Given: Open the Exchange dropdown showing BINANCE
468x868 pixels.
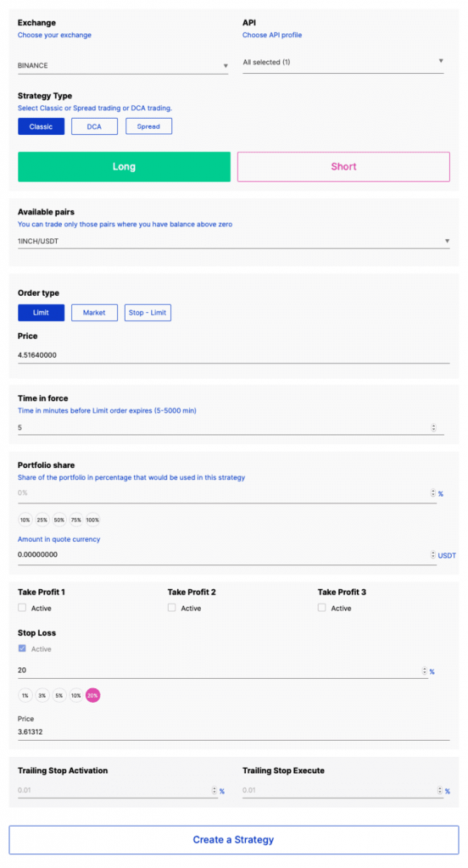Looking at the screenshot, I should click(x=122, y=66).
